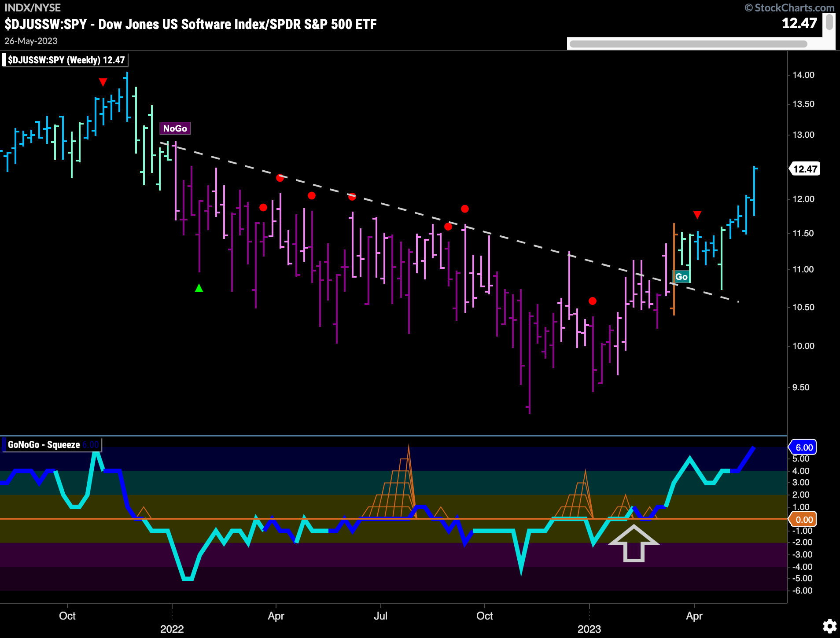Click the 12.47 current price tag on axis
This screenshot has height=638, width=840.
pos(804,169)
